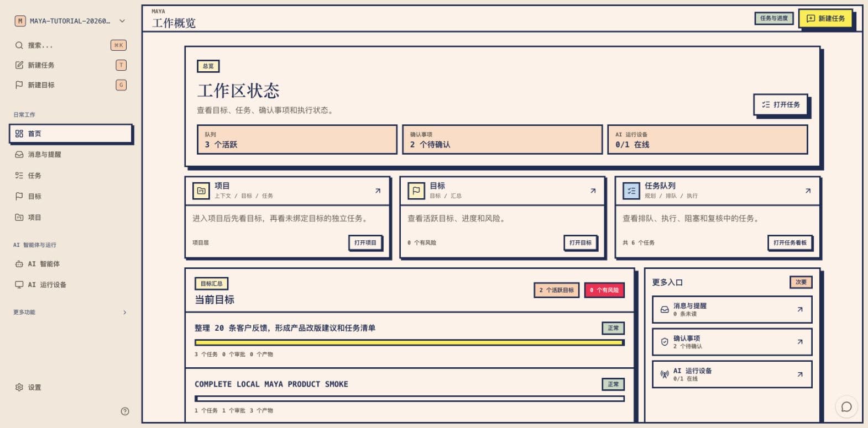The width and height of the screenshot is (868, 428).
Task: Click the red 0 个有风险 badge
Action: [x=604, y=290]
